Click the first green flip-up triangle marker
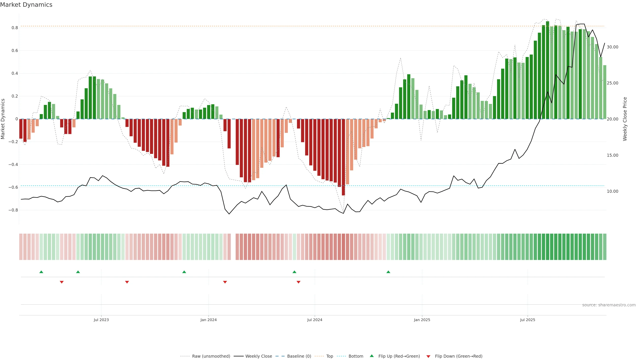This screenshot has width=644, height=362. tap(41, 272)
